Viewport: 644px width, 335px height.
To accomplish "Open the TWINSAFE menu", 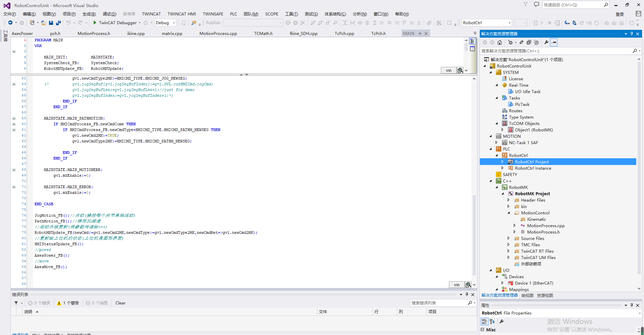I will click(213, 14).
